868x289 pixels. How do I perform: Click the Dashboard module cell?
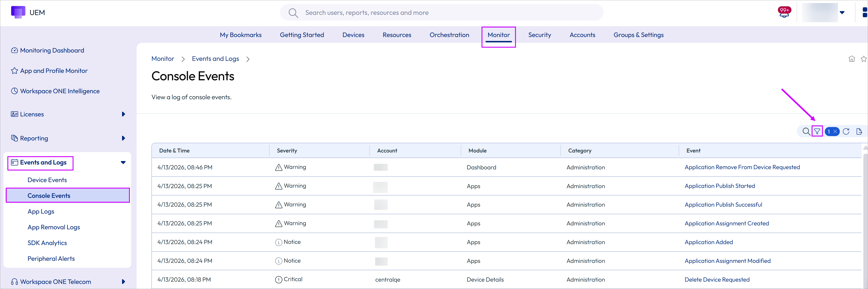481,168
